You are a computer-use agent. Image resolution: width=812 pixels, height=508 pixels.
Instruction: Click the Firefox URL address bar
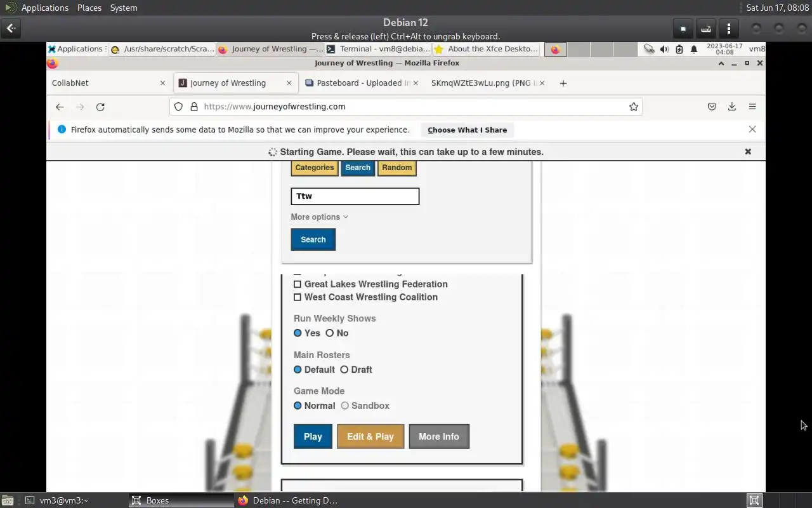[x=406, y=107]
